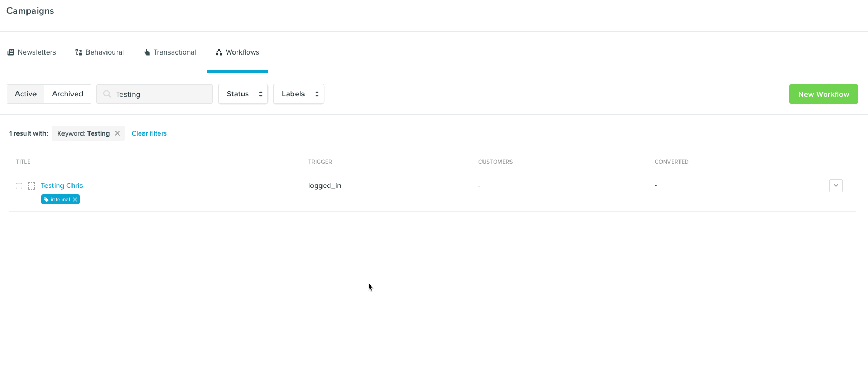Image resolution: width=868 pixels, height=376 pixels.
Task: Click the tag icon on internal label
Action: pos(47,200)
